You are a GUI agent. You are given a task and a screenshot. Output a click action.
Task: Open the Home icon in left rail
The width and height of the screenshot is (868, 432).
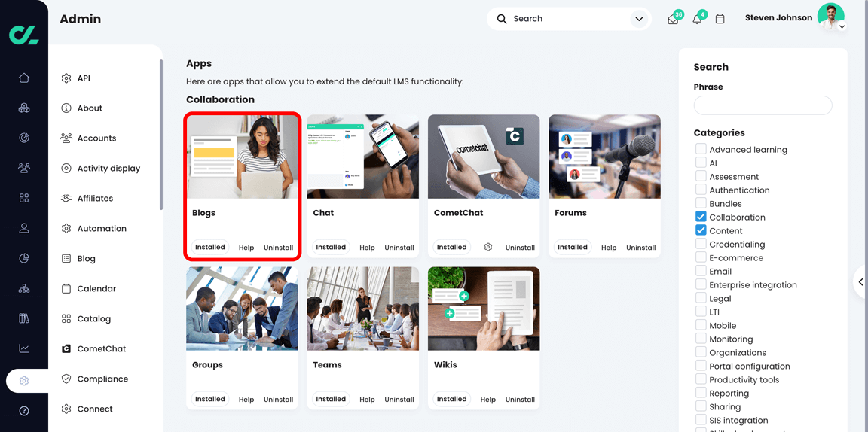pyautogui.click(x=24, y=78)
